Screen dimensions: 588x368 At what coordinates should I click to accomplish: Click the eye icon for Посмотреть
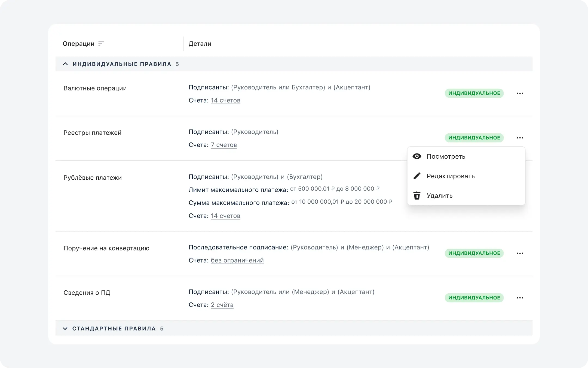point(417,156)
